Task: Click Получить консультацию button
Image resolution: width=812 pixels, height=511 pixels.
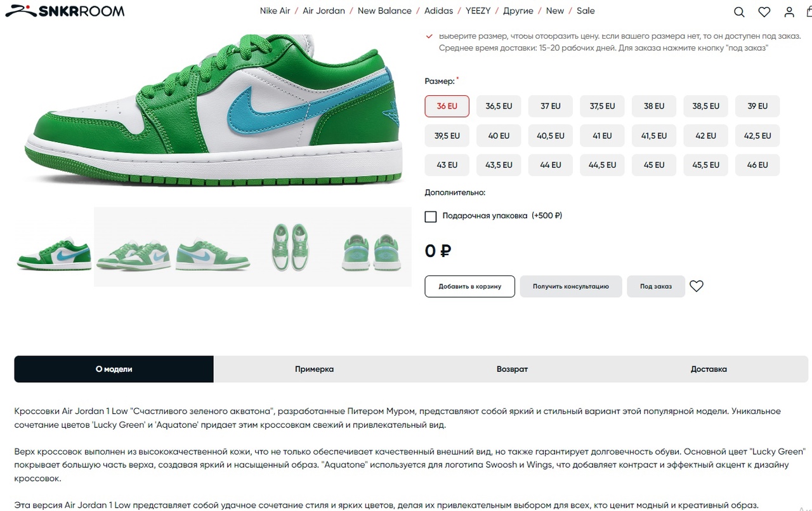Action: pyautogui.click(x=571, y=286)
